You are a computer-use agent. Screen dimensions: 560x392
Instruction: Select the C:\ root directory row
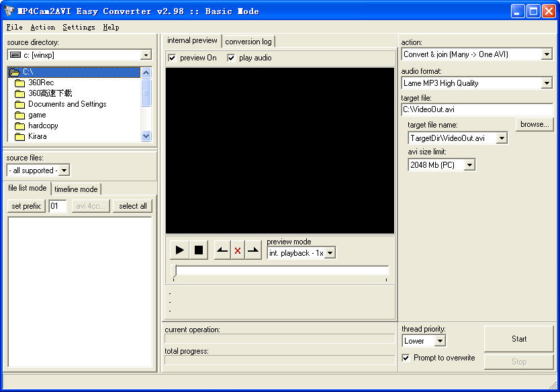coord(74,72)
